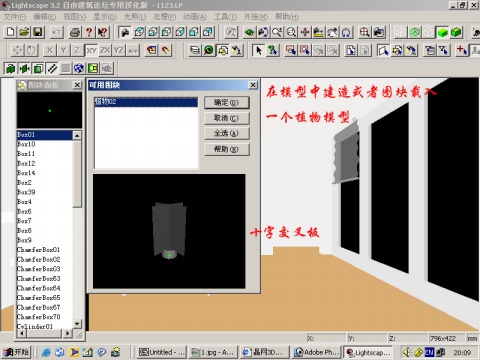Open the 显示(D) menu

tap(105, 16)
